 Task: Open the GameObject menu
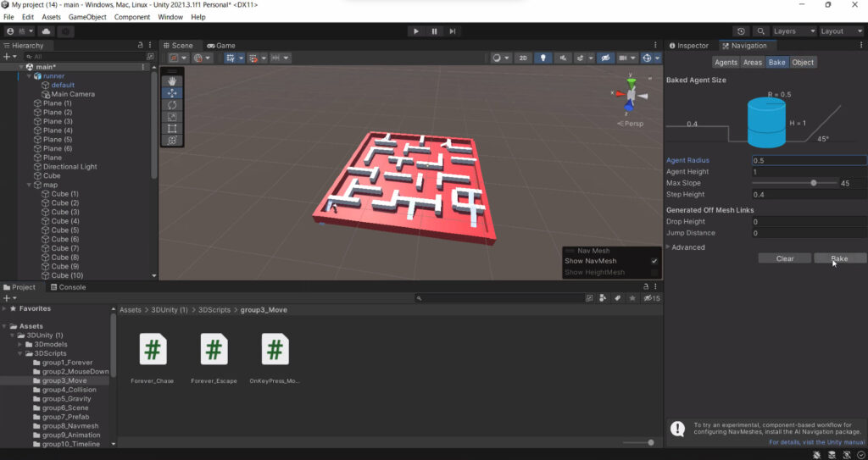(87, 17)
